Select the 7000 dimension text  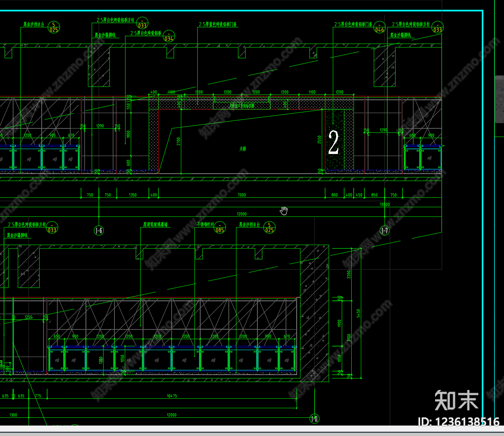[x=242, y=195]
